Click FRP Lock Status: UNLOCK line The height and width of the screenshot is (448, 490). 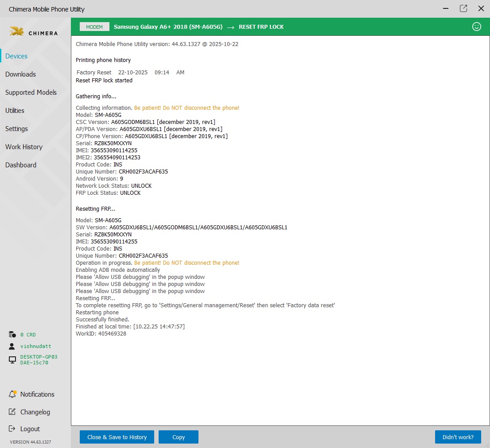click(x=108, y=193)
